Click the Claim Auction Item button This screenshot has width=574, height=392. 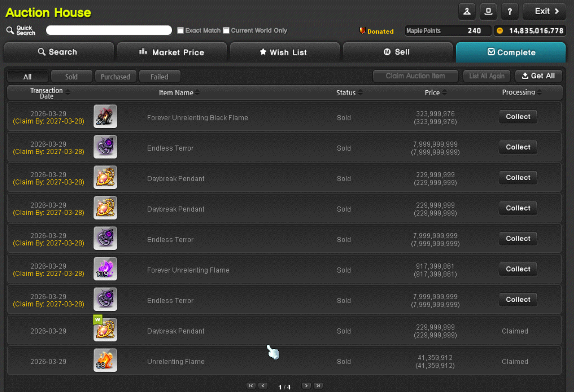click(415, 76)
